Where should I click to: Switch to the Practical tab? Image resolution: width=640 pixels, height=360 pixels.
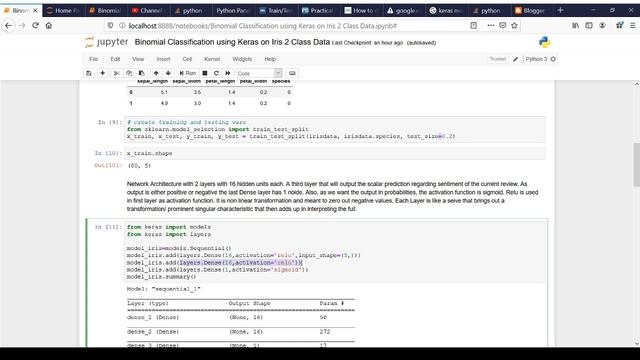point(318,11)
